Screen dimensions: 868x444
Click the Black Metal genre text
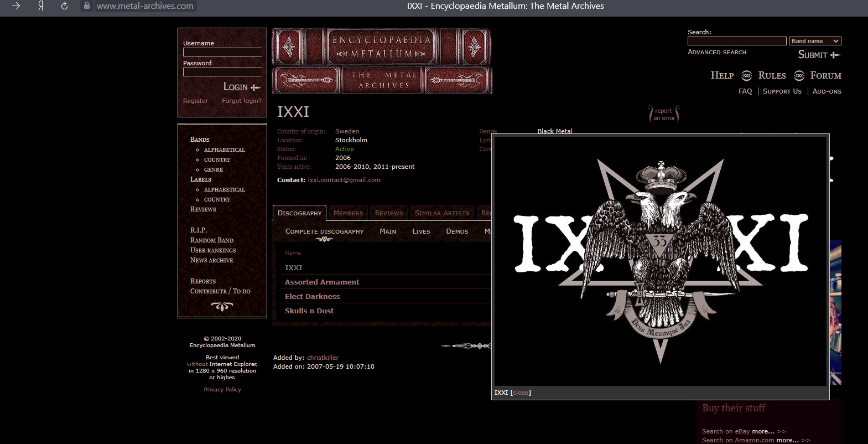pos(555,131)
